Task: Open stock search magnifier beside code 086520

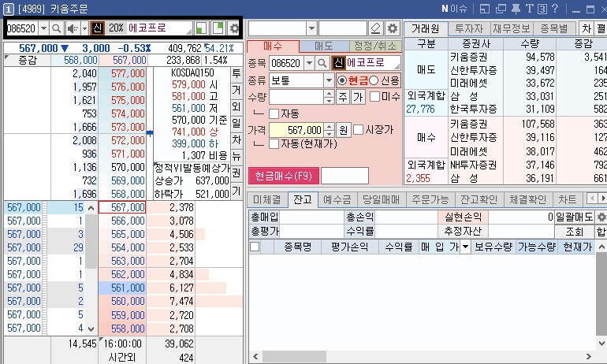Action: pyautogui.click(x=57, y=28)
